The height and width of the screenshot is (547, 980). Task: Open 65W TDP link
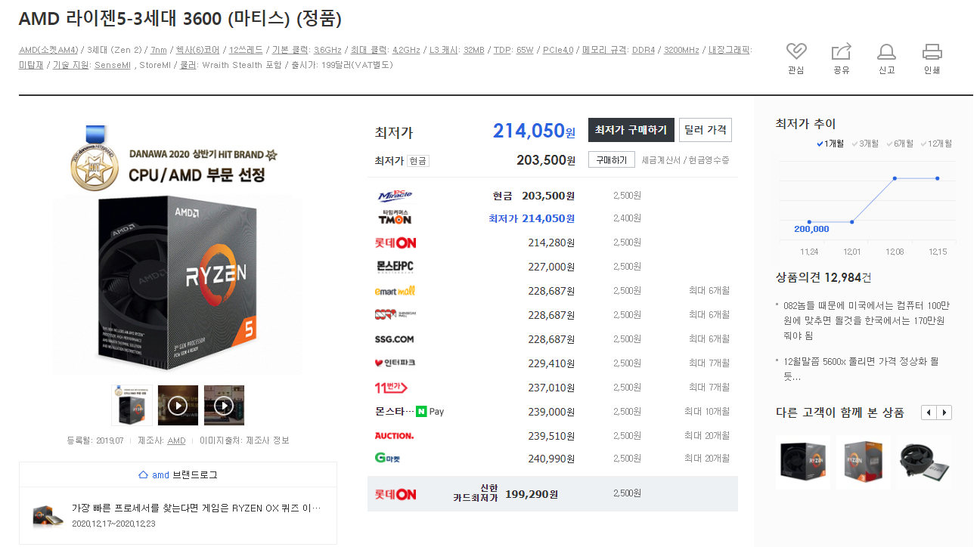pos(525,50)
